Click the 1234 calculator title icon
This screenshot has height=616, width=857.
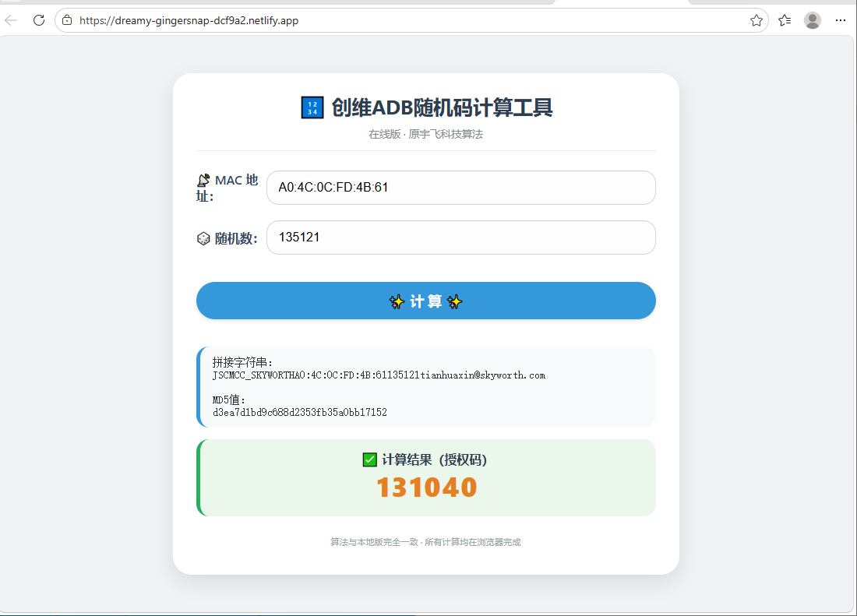(x=312, y=107)
